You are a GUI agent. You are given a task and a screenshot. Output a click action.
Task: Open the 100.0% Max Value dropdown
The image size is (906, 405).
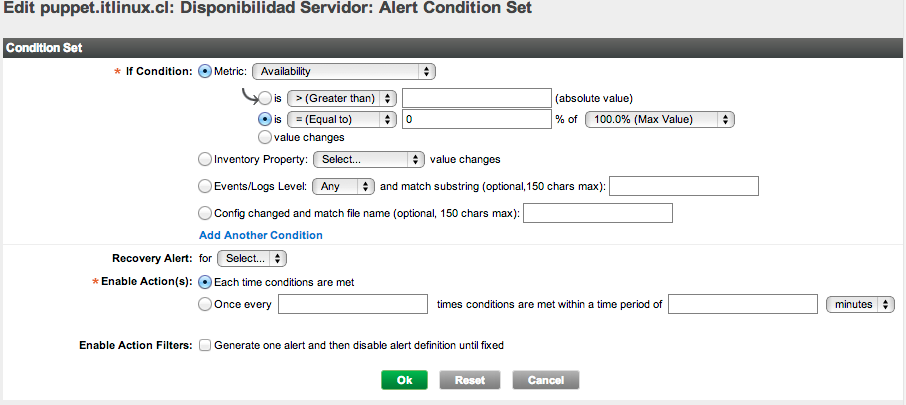tap(659, 118)
